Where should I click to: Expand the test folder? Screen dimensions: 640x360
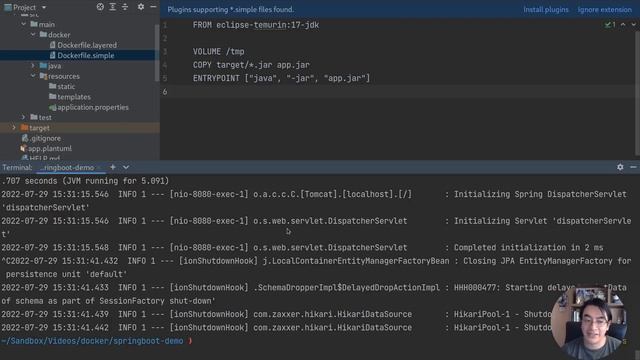(24, 118)
